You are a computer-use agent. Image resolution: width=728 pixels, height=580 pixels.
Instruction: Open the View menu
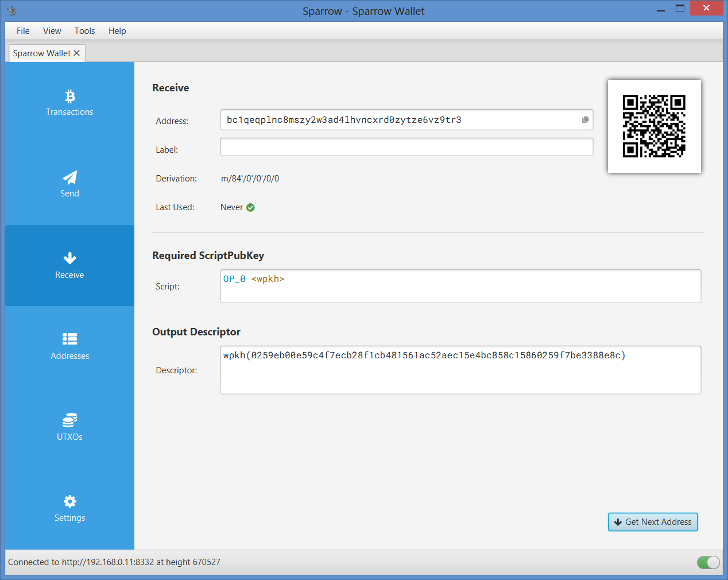click(52, 31)
